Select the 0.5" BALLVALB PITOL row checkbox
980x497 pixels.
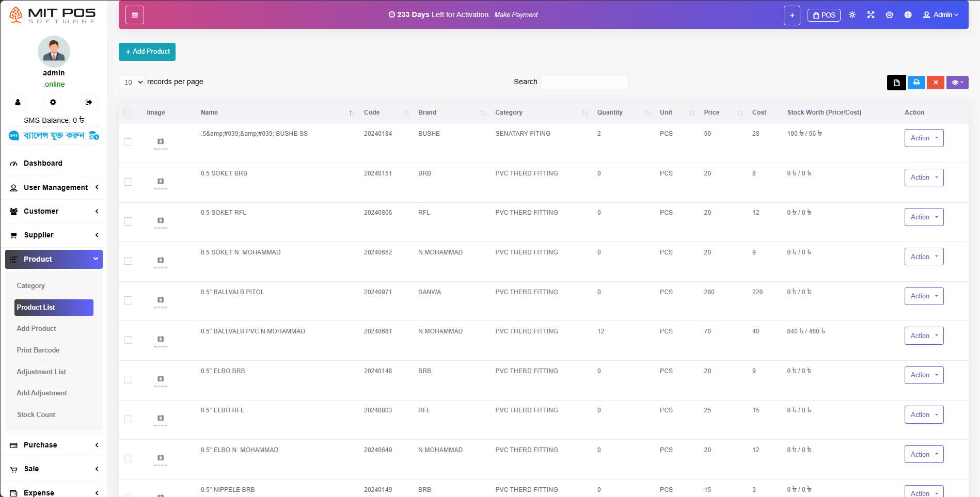point(128,300)
